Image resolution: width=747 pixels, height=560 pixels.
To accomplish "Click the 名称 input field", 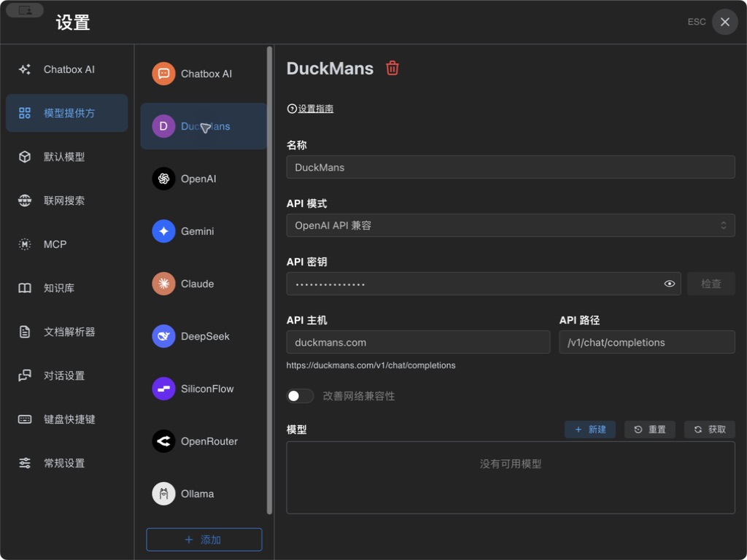I will 510,167.
